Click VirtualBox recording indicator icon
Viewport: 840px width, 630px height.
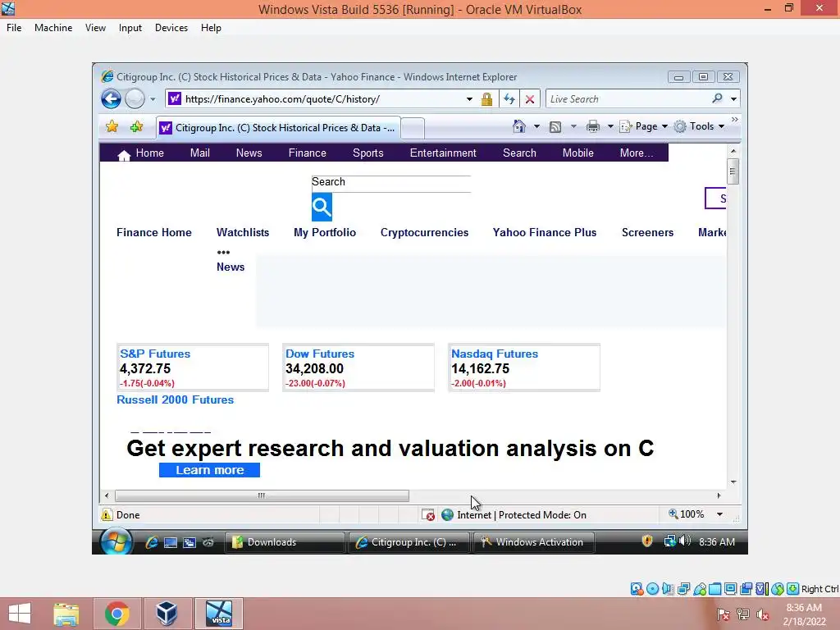746,589
